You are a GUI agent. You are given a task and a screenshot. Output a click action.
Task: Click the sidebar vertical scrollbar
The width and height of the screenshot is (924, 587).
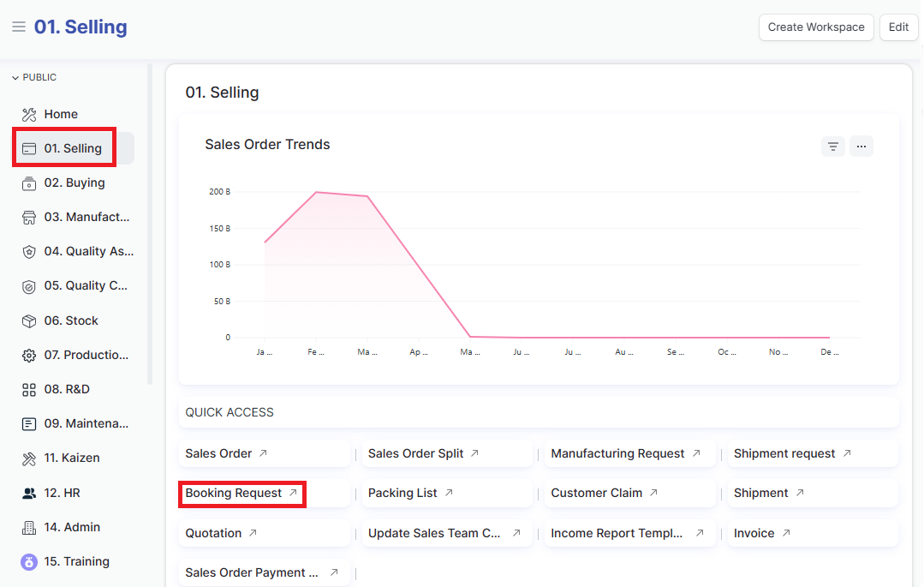[x=150, y=223]
